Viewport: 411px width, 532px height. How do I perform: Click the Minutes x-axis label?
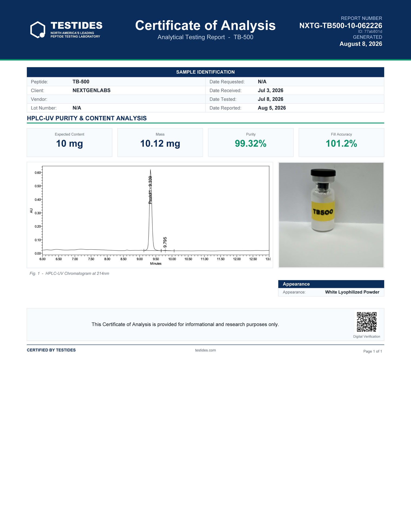(x=156, y=264)
